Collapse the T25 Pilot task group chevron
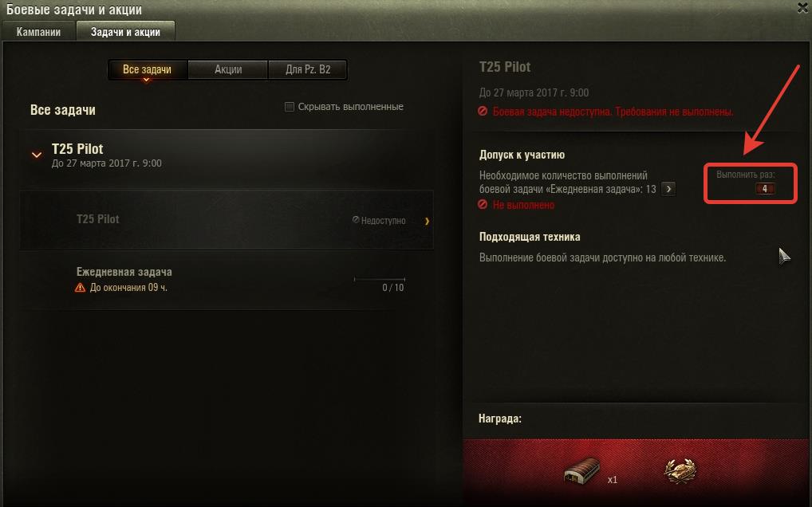Viewport: 812px width, 507px height. (37, 155)
